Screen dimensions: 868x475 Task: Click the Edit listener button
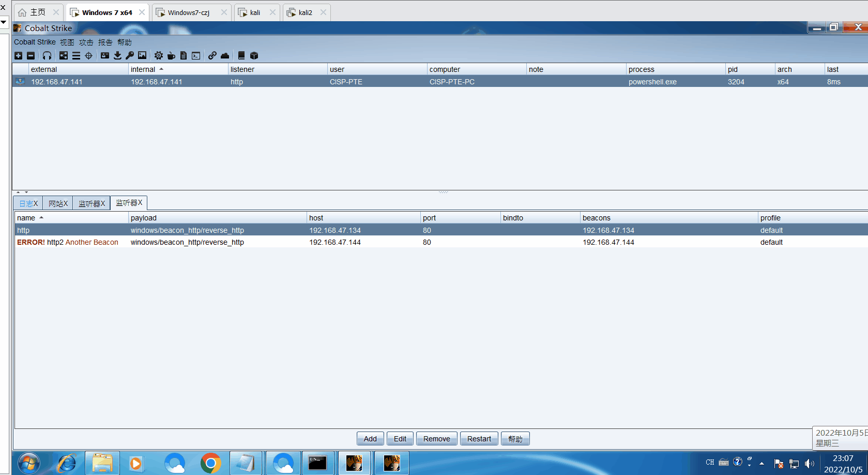[400, 439]
